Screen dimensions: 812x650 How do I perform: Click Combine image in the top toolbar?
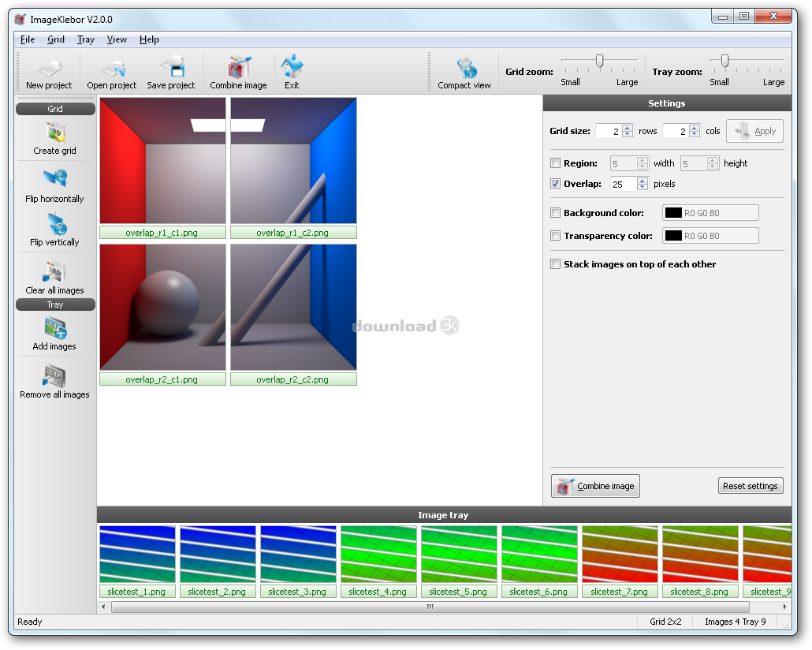[x=238, y=73]
